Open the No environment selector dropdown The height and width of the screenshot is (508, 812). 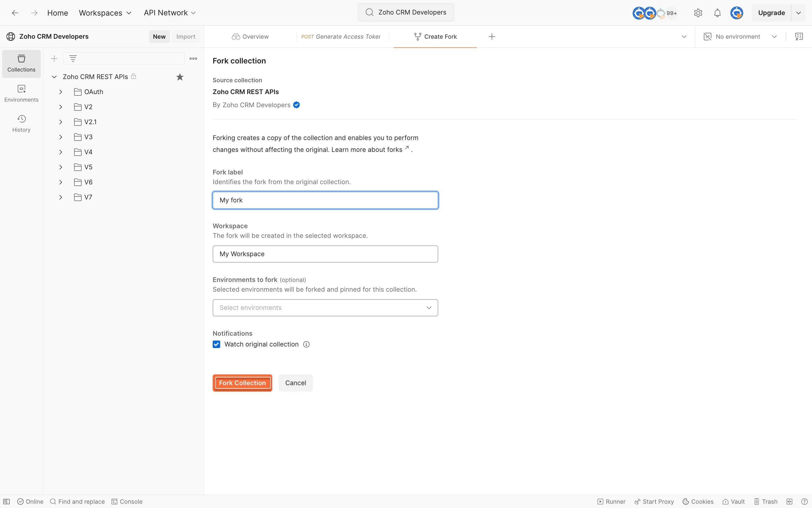pyautogui.click(x=740, y=37)
